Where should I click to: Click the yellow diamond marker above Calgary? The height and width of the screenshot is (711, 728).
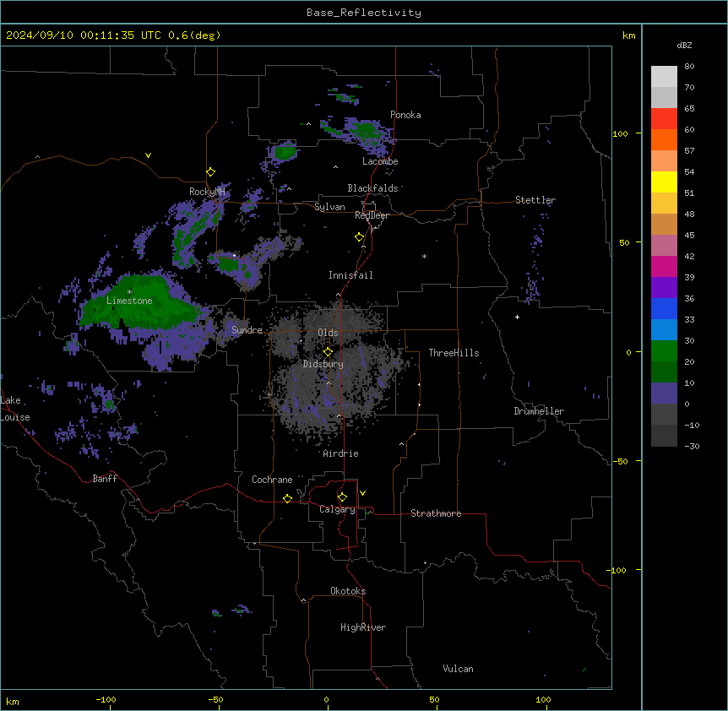coord(342,497)
